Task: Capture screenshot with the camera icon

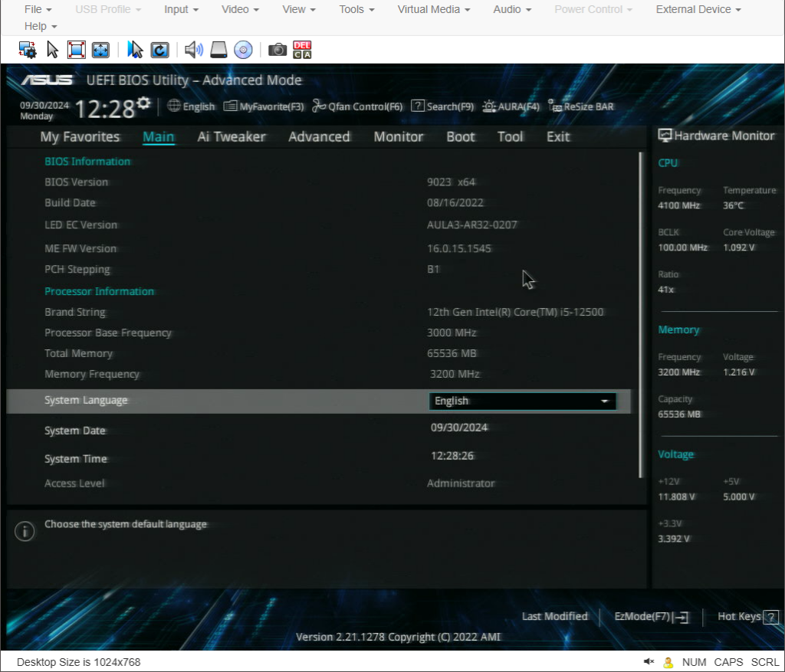Action: [278, 49]
